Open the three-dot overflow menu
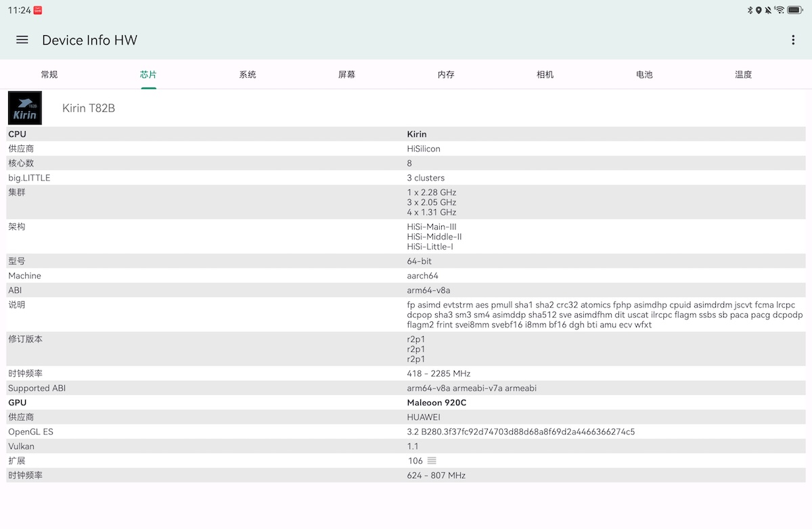This screenshot has height=529, width=812. point(793,40)
